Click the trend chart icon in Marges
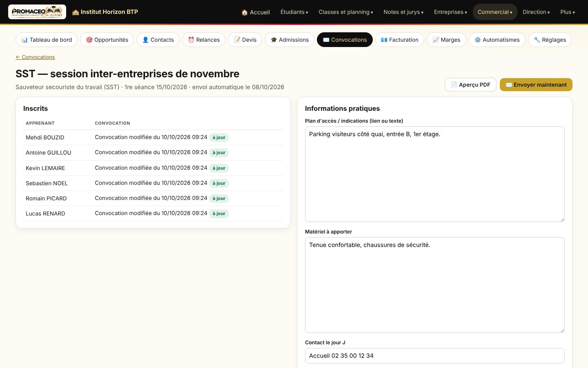Viewport: 588px width, 368px height. (x=436, y=40)
